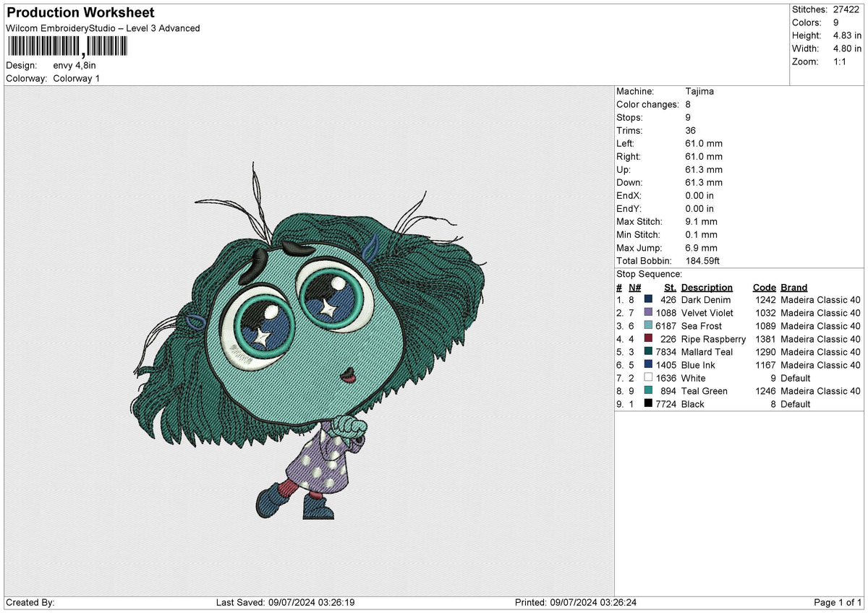Click the 'Code' column header
The width and height of the screenshot is (868, 613).
(765, 287)
